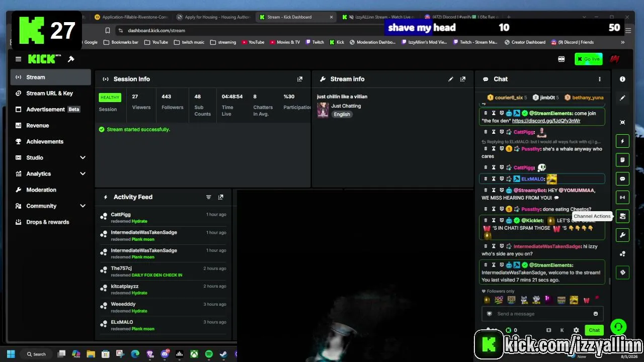This screenshot has height=362, width=644.
Task: Open the Xbox app from the taskbar
Action: (194, 354)
